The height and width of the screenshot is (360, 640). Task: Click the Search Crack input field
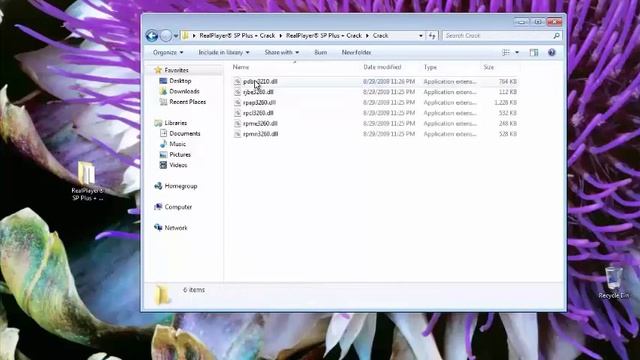[498, 36]
